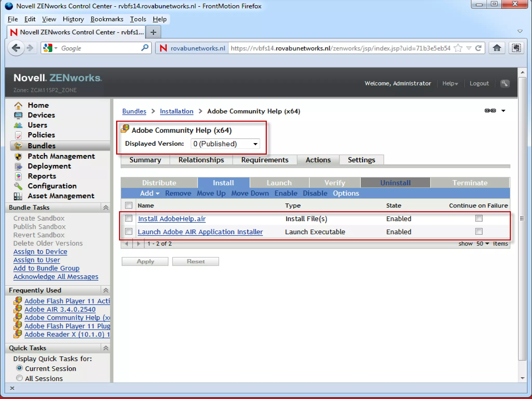Click the Reports icon in sidebar

(18, 176)
